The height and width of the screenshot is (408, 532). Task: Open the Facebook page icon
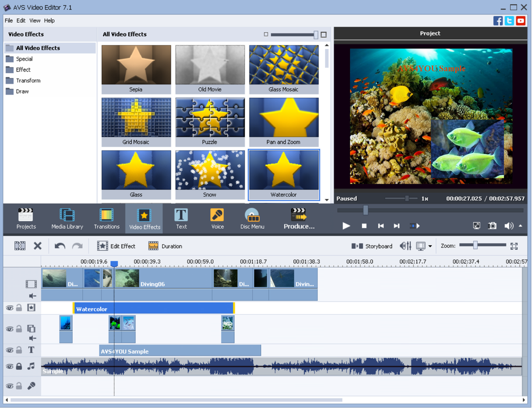pos(497,21)
